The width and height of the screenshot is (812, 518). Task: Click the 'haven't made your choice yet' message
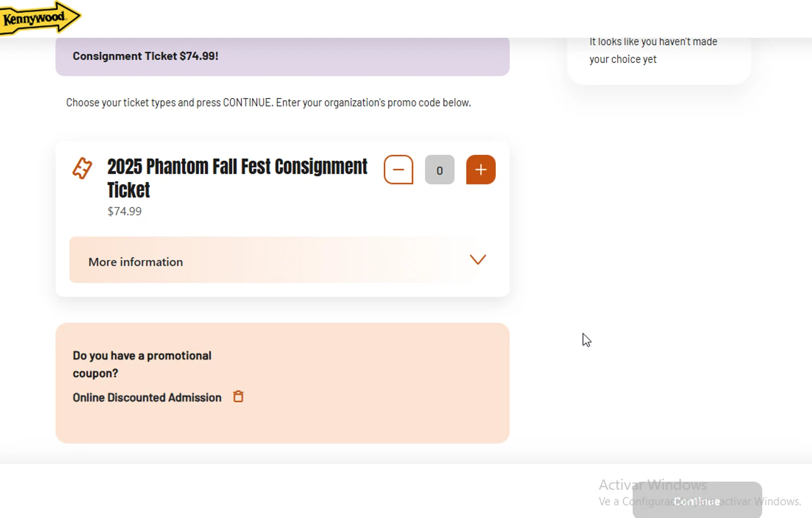coord(653,50)
